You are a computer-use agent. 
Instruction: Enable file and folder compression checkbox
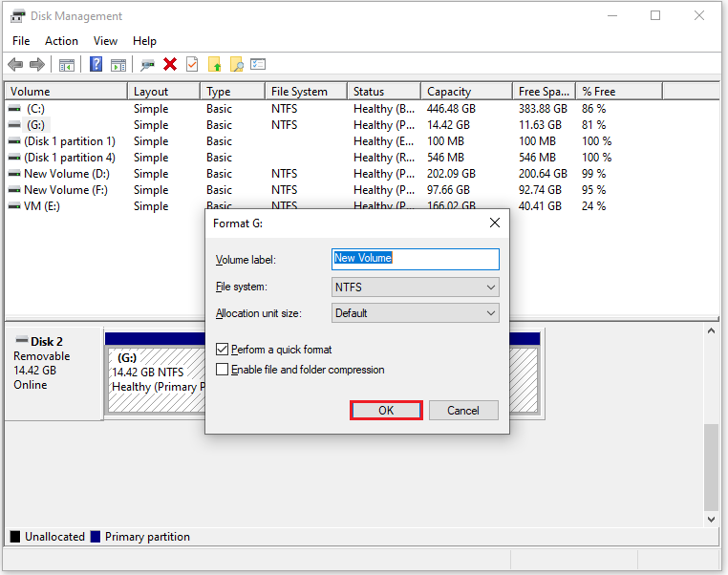coord(223,370)
